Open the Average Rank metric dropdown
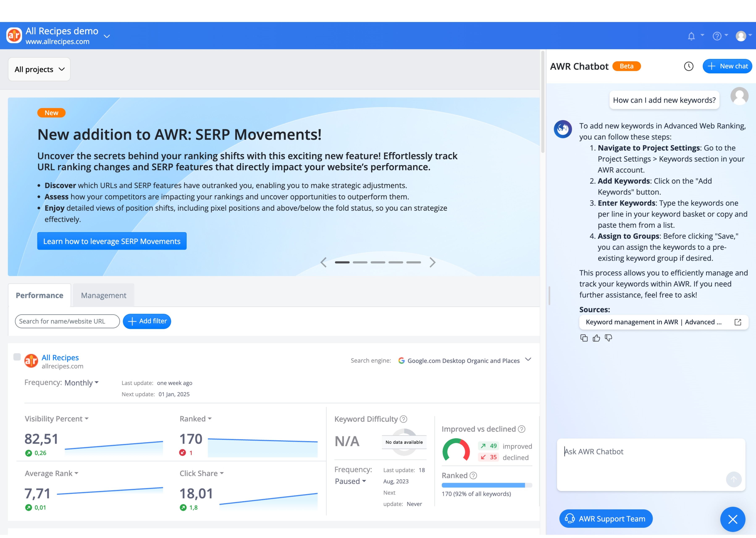 [x=52, y=473]
